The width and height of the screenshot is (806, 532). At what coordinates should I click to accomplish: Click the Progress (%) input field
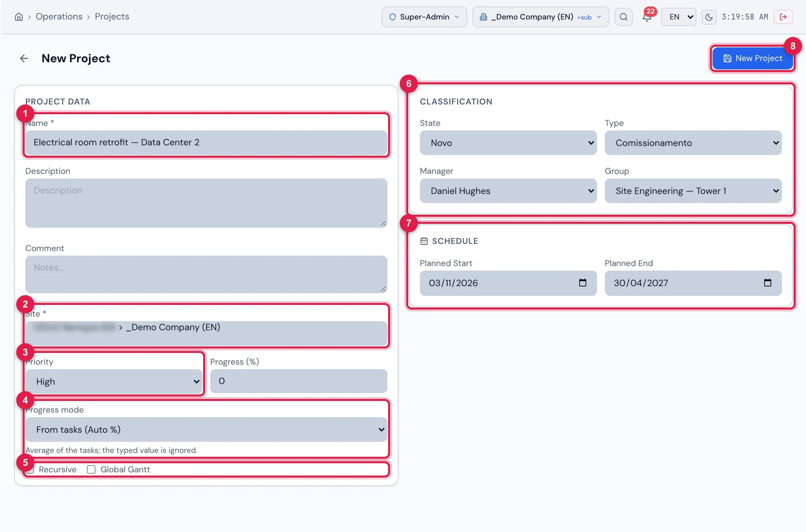(298, 381)
